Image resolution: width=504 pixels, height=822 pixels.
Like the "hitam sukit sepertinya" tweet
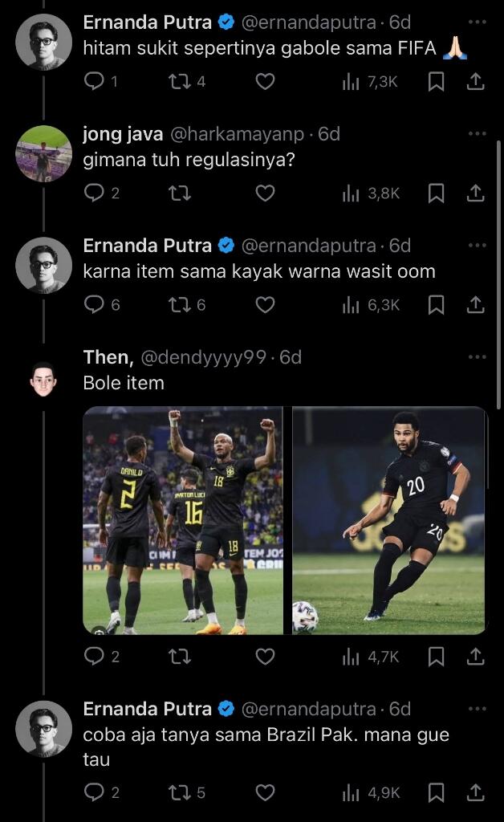(265, 81)
